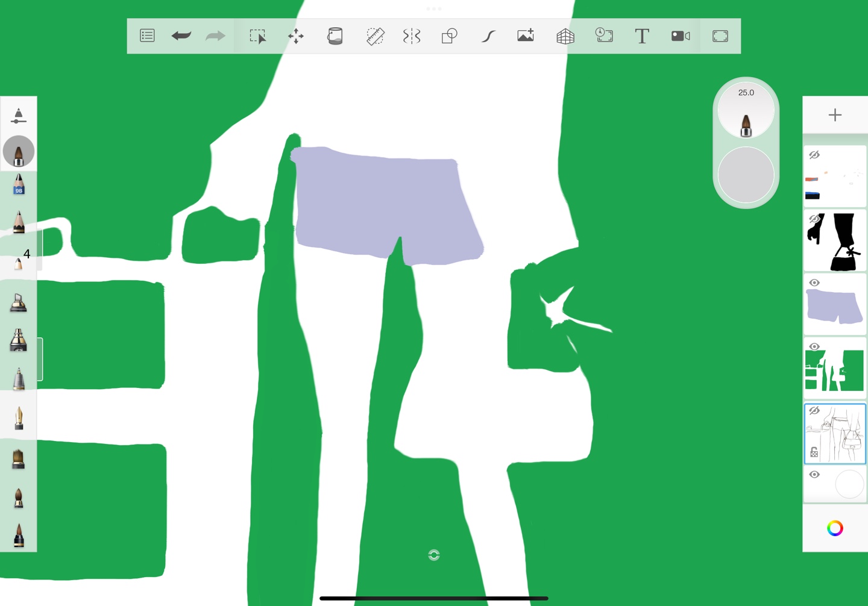The image size is (868, 606).
Task: Open the main menu list icon
Action: click(x=147, y=36)
